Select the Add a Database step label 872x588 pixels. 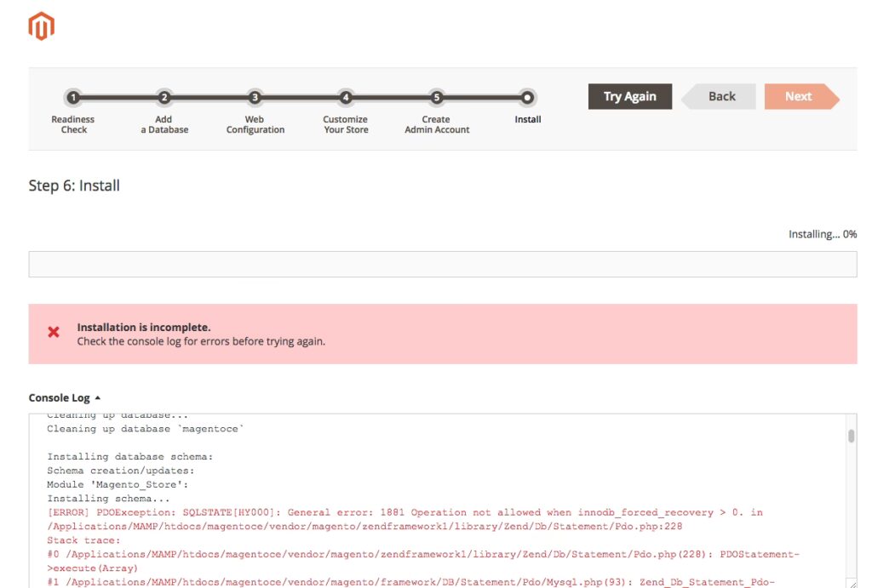click(164, 125)
